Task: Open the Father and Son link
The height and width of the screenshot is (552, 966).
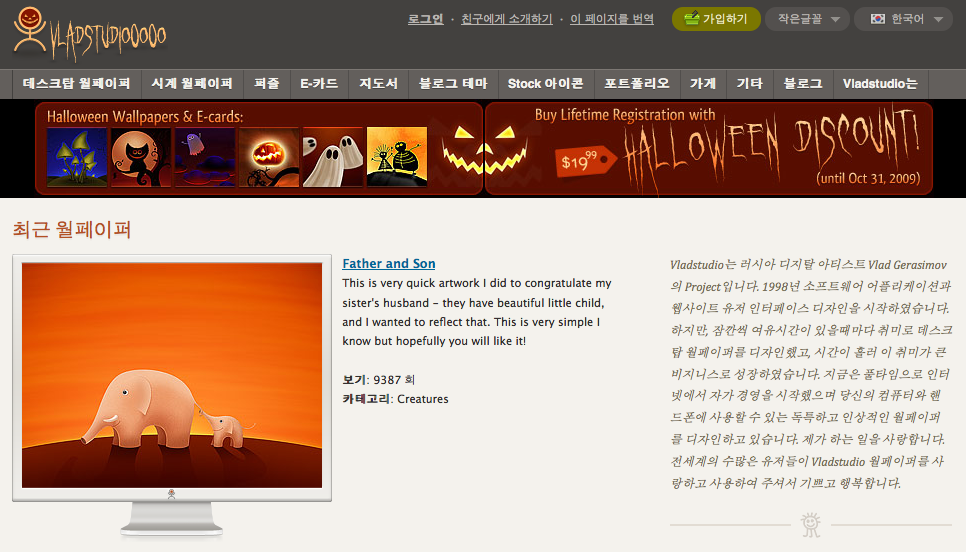Action: 389,264
